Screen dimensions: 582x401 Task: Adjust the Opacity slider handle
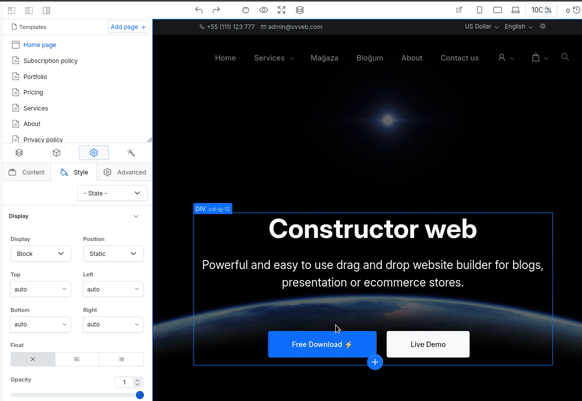point(140,395)
